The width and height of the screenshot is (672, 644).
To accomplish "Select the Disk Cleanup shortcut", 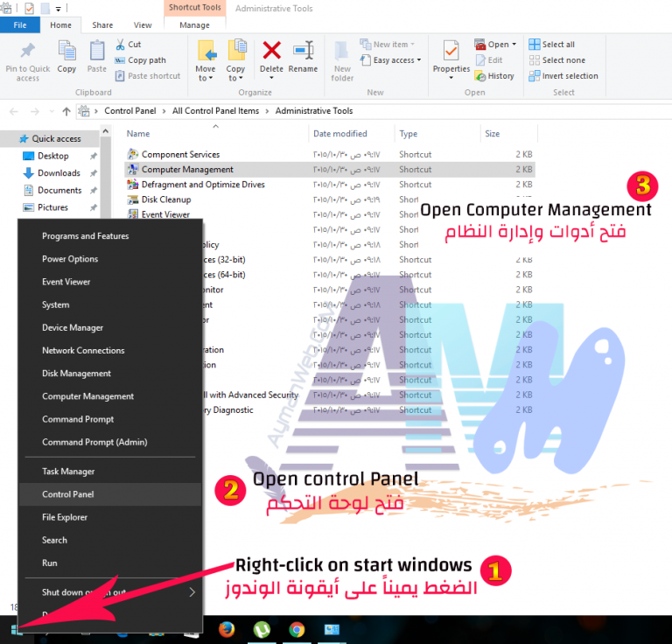I will [166, 199].
